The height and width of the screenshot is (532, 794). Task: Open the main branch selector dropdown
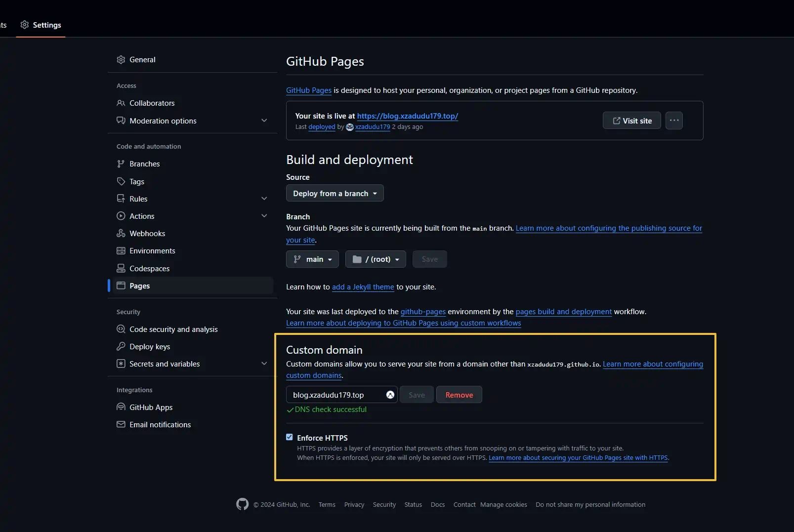click(312, 259)
